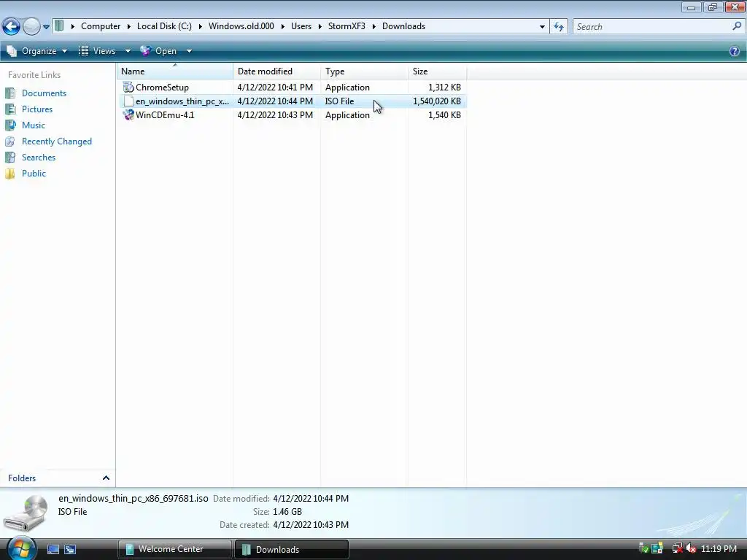Click the greyed Forward arrow button
This screenshot has height=560, width=747.
(x=31, y=26)
